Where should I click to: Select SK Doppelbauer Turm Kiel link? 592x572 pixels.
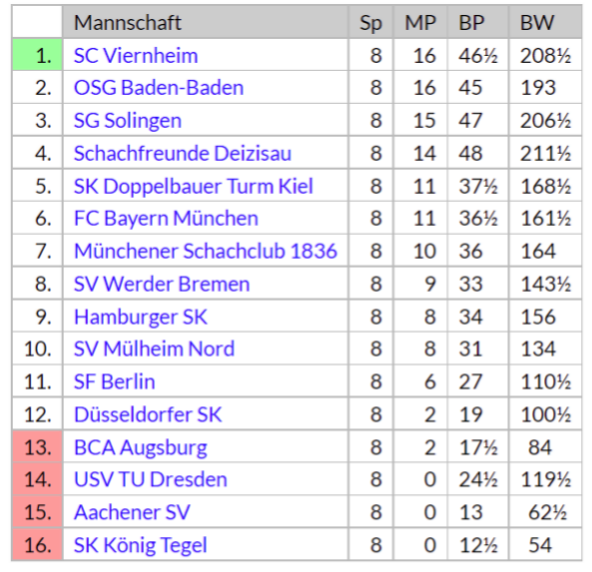[193, 186]
